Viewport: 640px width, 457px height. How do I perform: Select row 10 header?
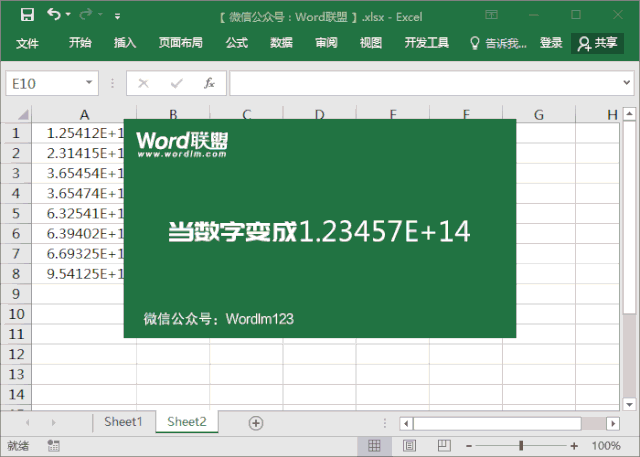point(16,314)
